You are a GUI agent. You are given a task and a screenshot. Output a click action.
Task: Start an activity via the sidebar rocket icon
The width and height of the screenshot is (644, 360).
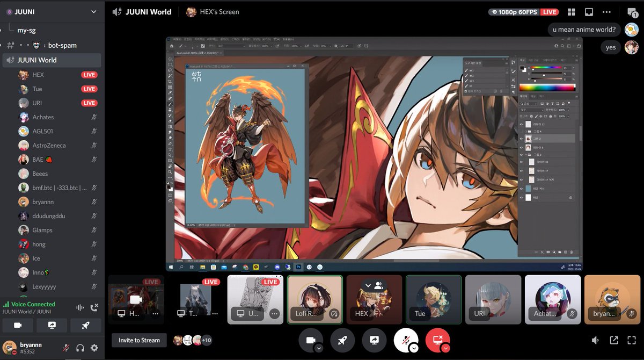click(86, 326)
